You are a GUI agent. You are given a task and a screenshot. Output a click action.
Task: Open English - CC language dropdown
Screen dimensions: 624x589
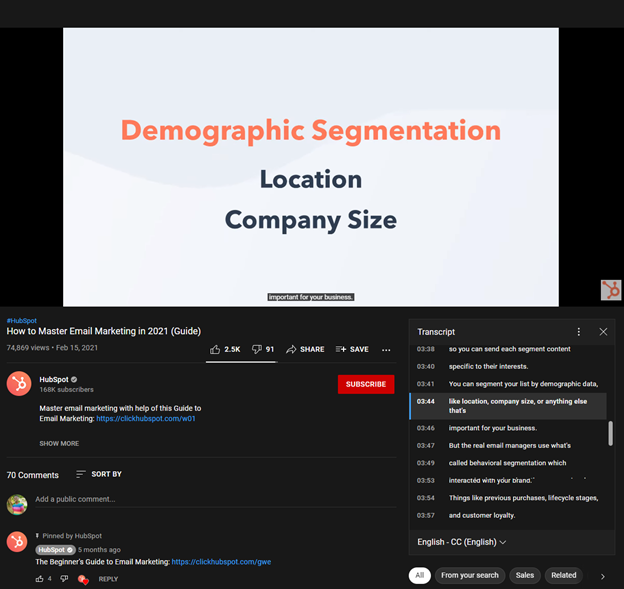click(x=462, y=542)
